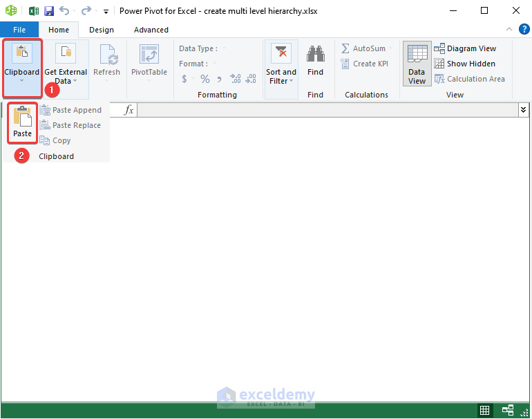Click the large Paste button
Viewport: 532px width, 419px height.
click(22, 122)
